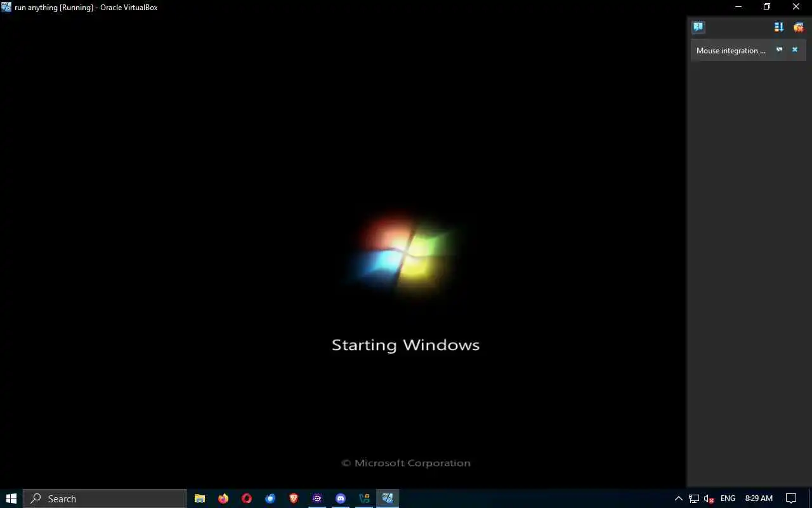Expand the Mouse integration notification details

click(780, 50)
